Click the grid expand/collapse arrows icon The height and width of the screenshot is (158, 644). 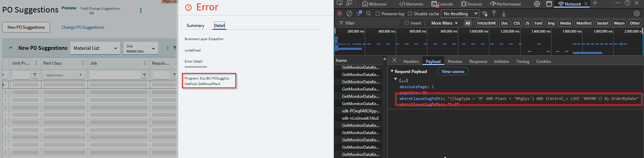click(x=167, y=48)
